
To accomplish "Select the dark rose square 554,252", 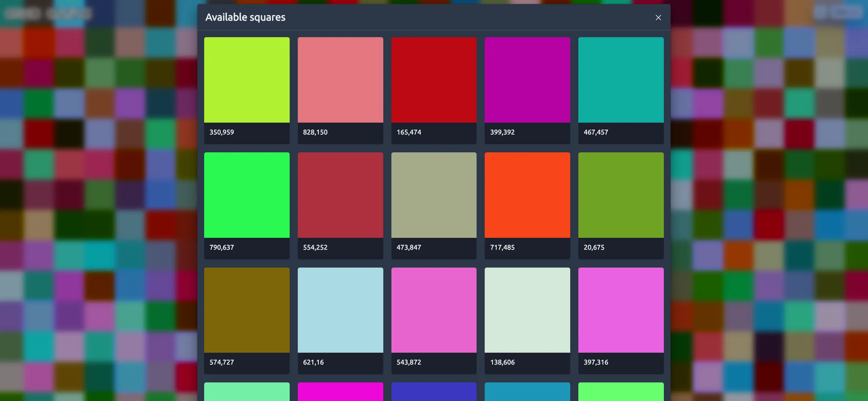I will click(x=340, y=195).
